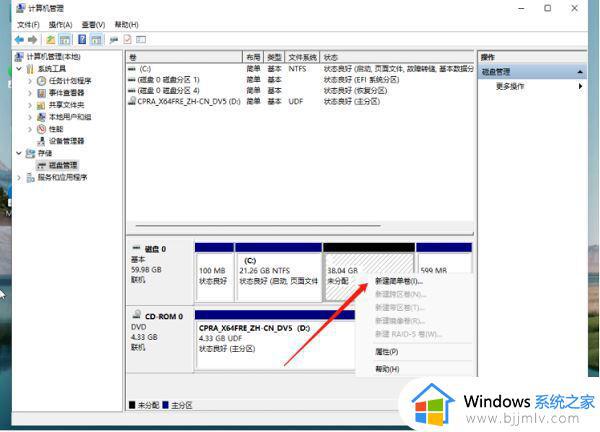The height and width of the screenshot is (432, 600).
Task: Open the 帮助(H) menu in menu bar
Action: (127, 24)
